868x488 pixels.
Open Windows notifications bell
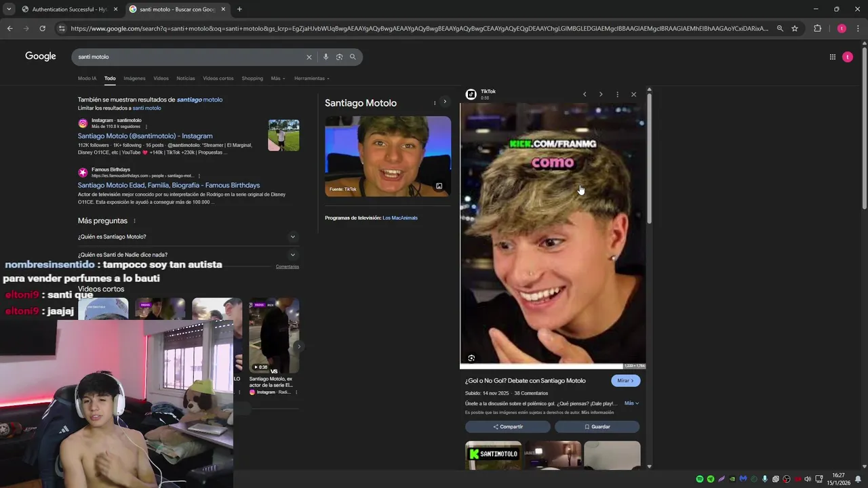pyautogui.click(x=859, y=479)
